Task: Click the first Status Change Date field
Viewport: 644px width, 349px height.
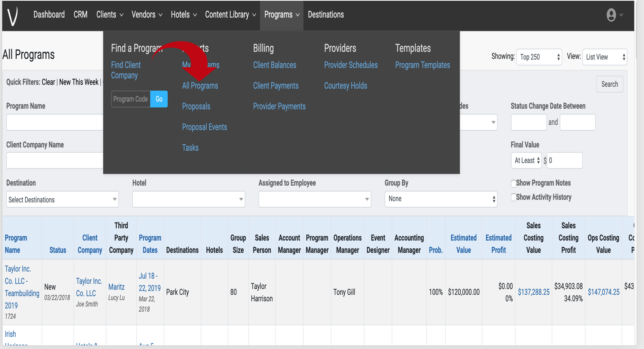Action: coord(529,122)
